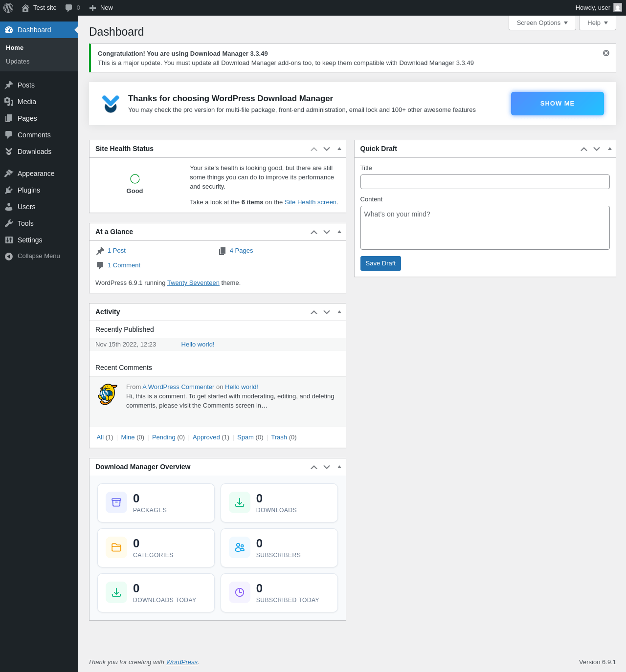Go to Pages in the sidebar

[x=39, y=118]
